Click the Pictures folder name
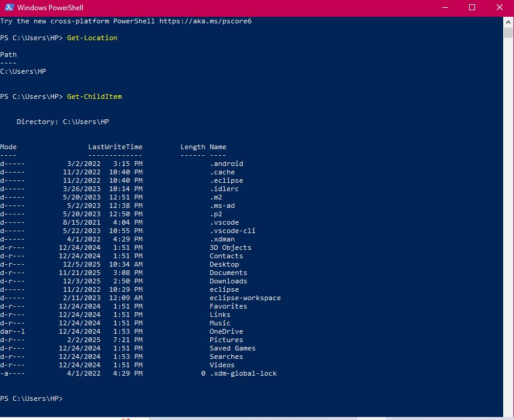Image resolution: width=514 pixels, height=420 pixels. (x=226, y=340)
